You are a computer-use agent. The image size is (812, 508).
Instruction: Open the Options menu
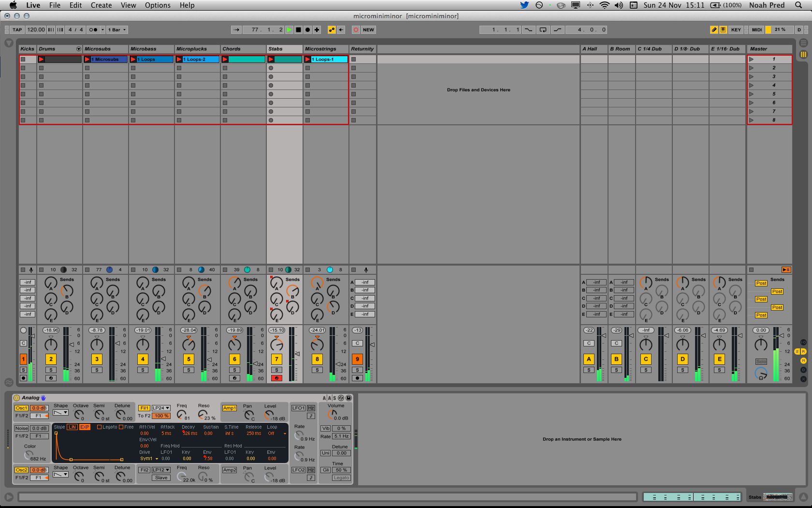tap(158, 5)
